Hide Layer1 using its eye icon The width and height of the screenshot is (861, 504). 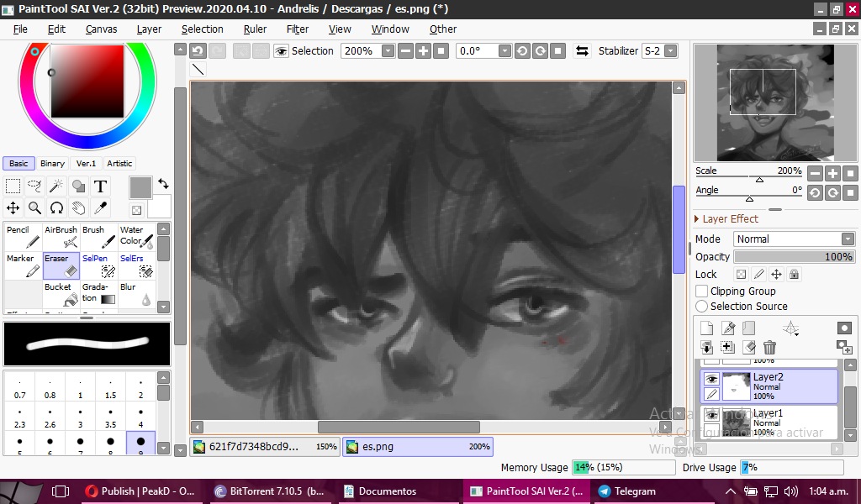click(711, 415)
